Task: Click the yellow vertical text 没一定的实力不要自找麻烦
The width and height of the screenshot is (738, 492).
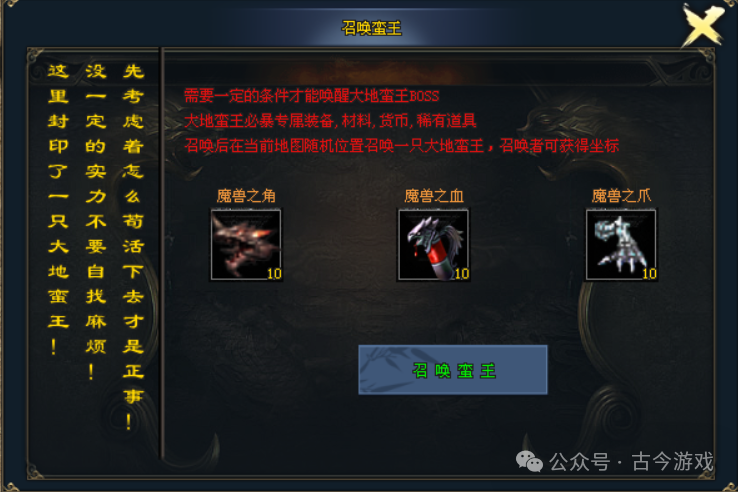Action: (x=96, y=221)
